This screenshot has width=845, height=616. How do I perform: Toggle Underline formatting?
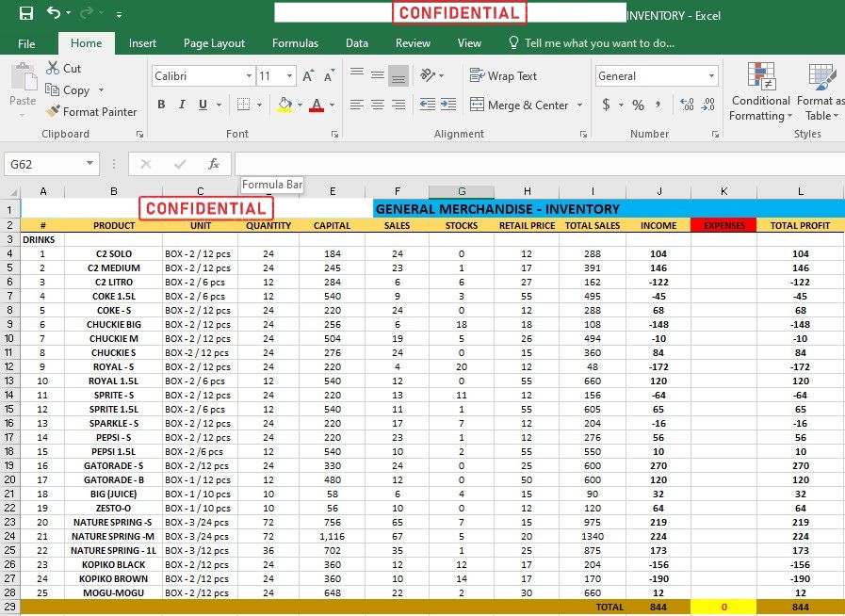[203, 105]
